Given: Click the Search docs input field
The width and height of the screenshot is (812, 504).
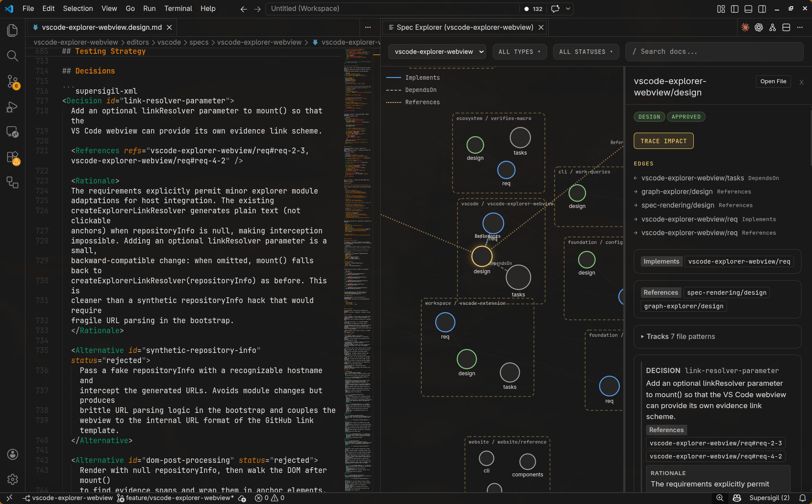Looking at the screenshot, I should (715, 52).
